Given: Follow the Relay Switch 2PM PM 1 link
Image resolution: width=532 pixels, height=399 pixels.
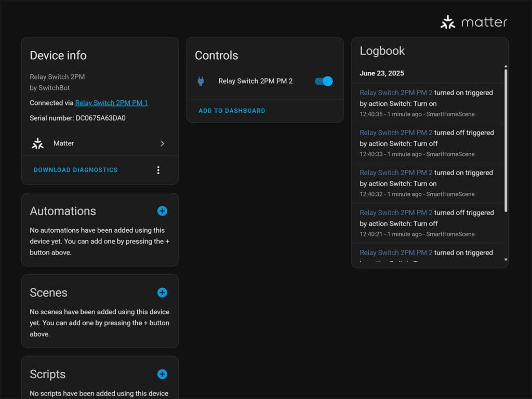Looking at the screenshot, I should (x=111, y=103).
